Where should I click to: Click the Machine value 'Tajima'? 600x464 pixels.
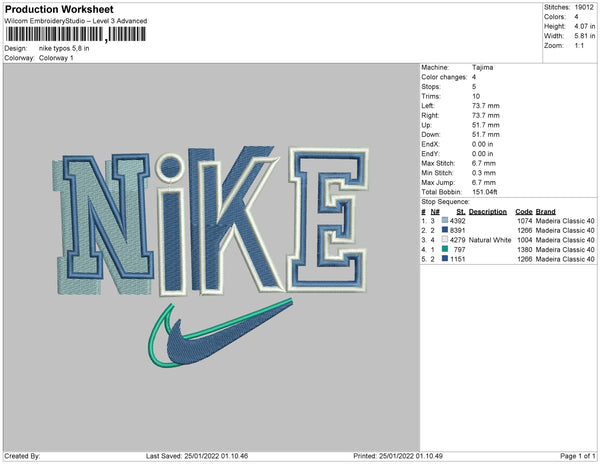(x=482, y=67)
